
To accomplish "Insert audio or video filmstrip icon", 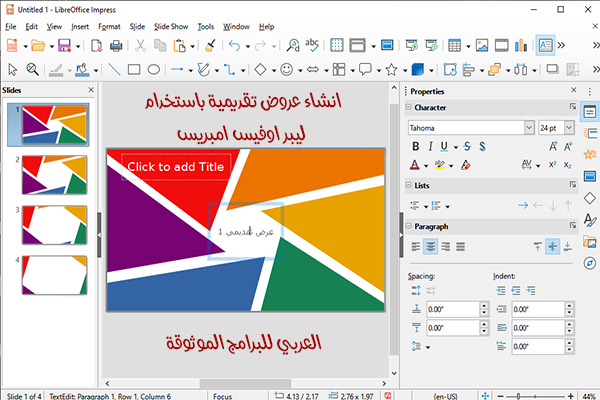I will click(x=501, y=46).
